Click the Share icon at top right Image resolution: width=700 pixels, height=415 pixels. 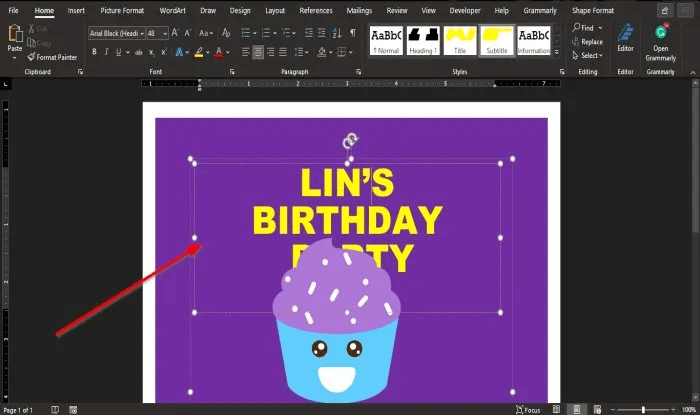point(665,10)
